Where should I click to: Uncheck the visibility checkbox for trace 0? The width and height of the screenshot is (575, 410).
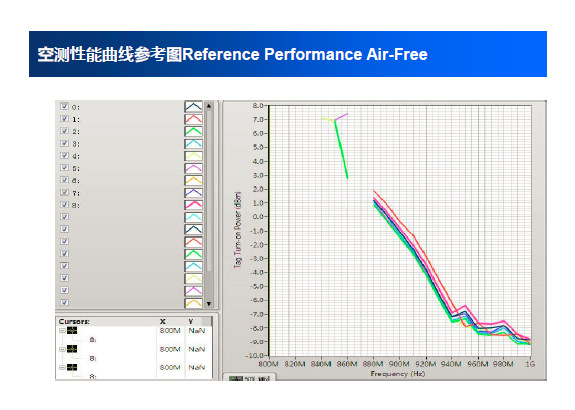click(65, 106)
